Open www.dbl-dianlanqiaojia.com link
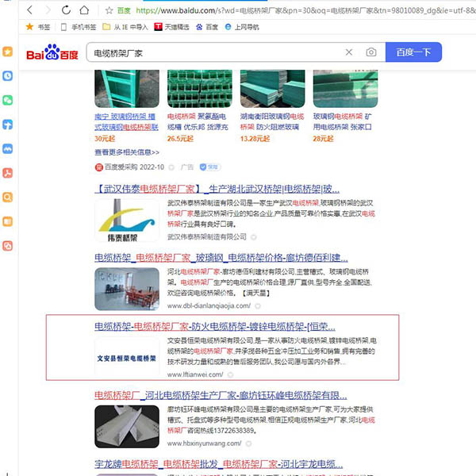 (x=209, y=306)
